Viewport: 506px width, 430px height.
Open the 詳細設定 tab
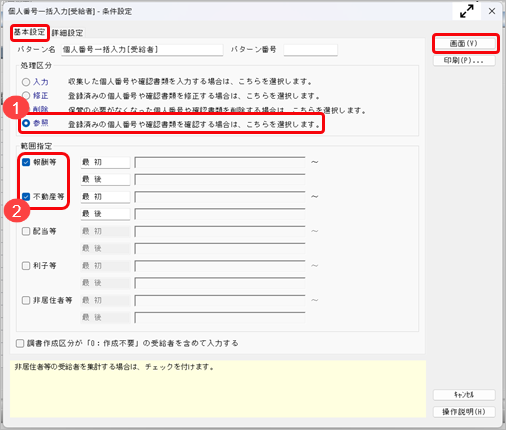click(67, 33)
